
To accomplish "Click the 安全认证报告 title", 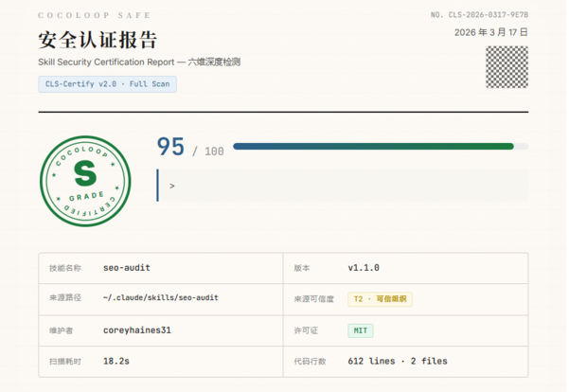I will click(x=98, y=41).
